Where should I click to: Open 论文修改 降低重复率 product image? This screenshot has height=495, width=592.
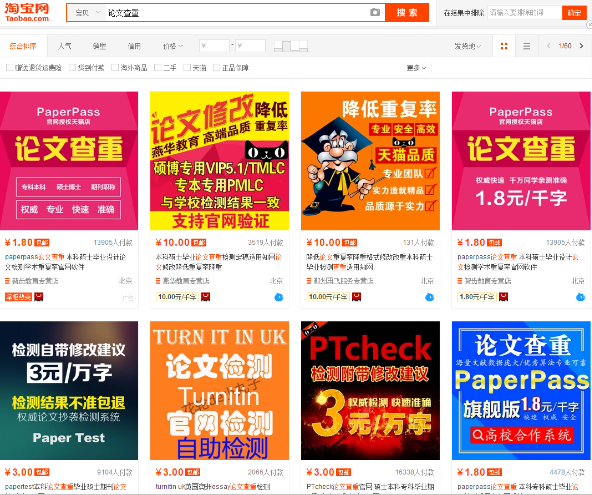point(219,161)
